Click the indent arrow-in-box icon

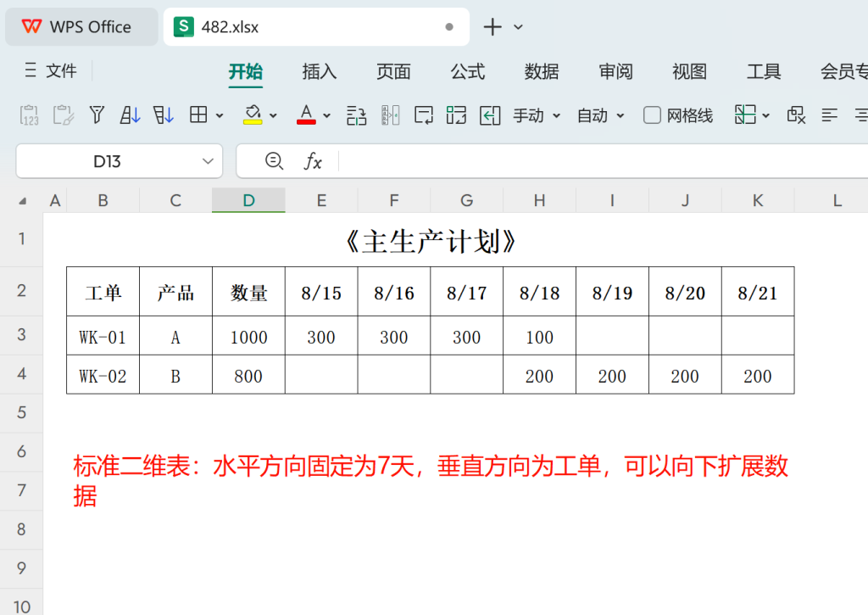pyautogui.click(x=490, y=115)
